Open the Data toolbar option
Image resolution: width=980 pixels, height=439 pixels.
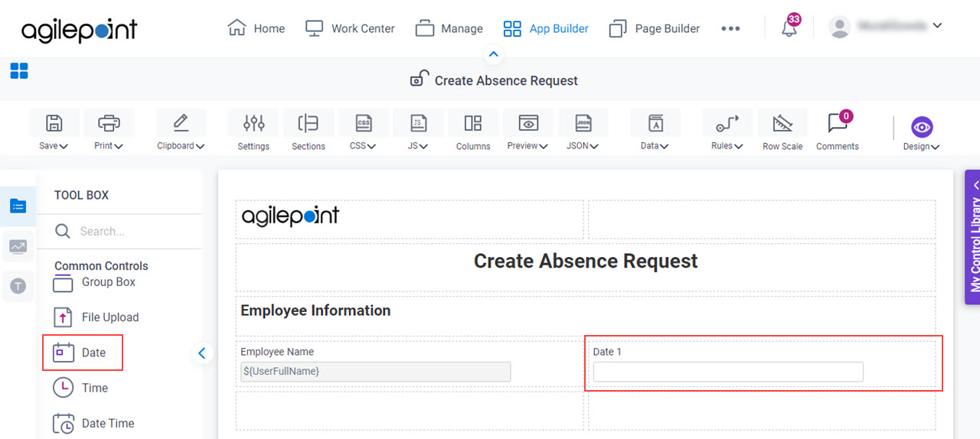655,131
